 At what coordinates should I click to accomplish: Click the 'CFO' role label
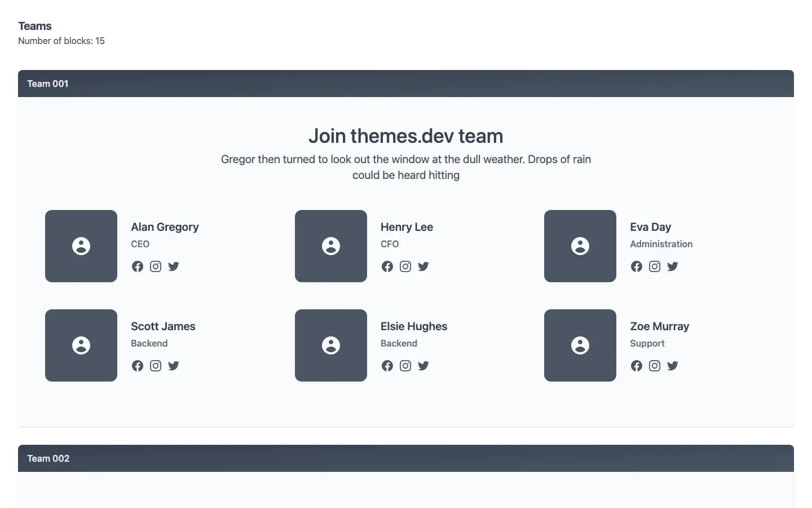[390, 244]
